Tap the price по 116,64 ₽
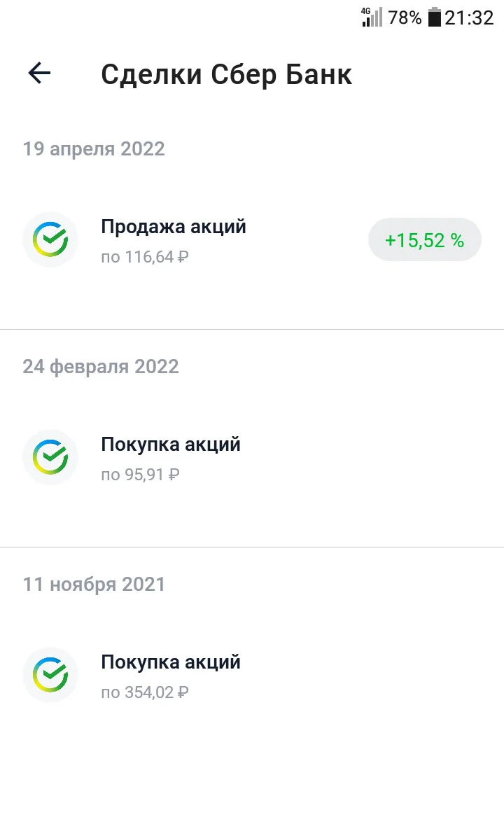504x831 pixels. (145, 257)
